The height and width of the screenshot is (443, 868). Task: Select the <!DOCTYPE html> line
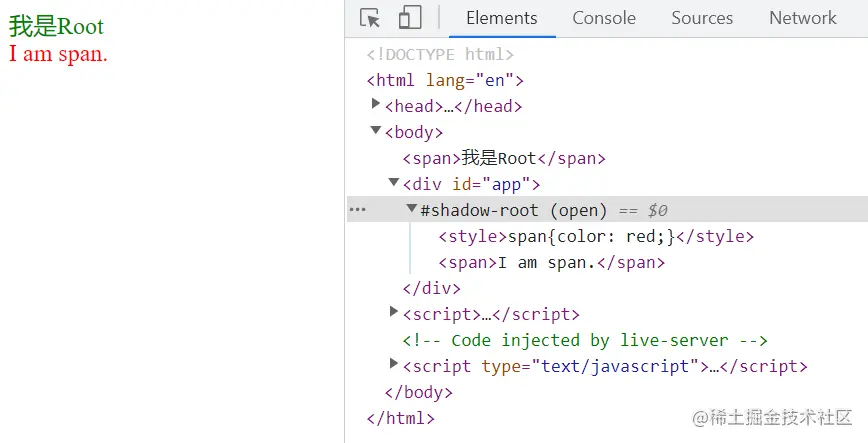[x=440, y=54]
